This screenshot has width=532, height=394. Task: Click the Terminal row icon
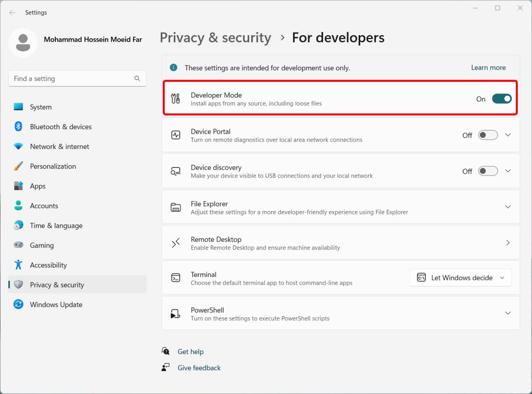coord(176,278)
